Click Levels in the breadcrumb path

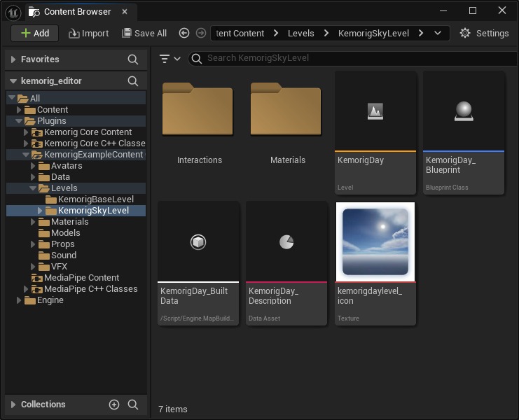[300, 33]
